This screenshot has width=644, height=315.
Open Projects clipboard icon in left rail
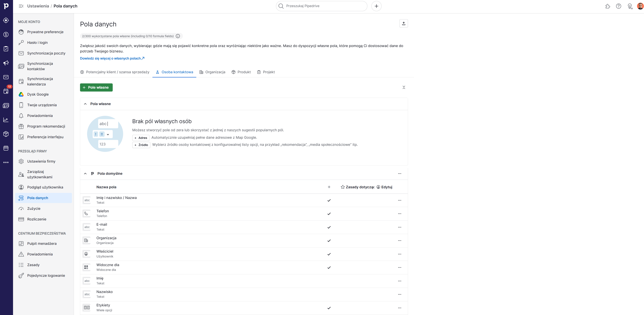(x=6, y=49)
